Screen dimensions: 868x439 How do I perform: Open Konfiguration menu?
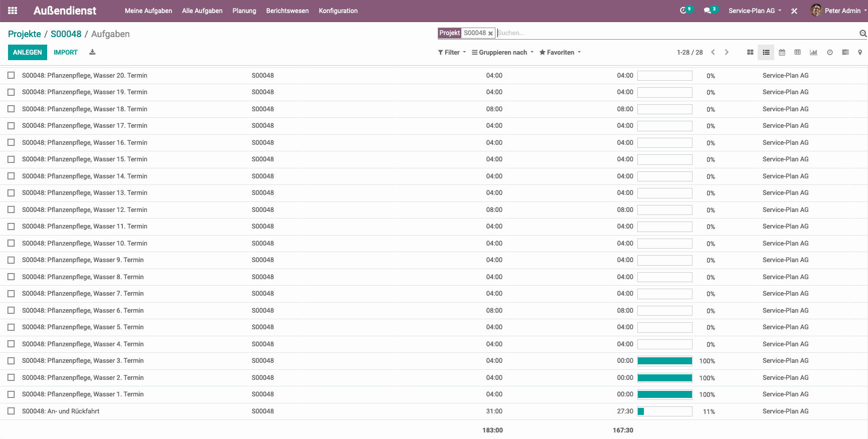coord(338,11)
